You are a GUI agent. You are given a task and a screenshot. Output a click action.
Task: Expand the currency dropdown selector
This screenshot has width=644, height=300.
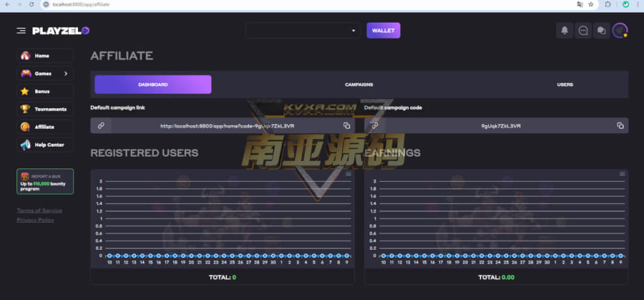coord(303,30)
